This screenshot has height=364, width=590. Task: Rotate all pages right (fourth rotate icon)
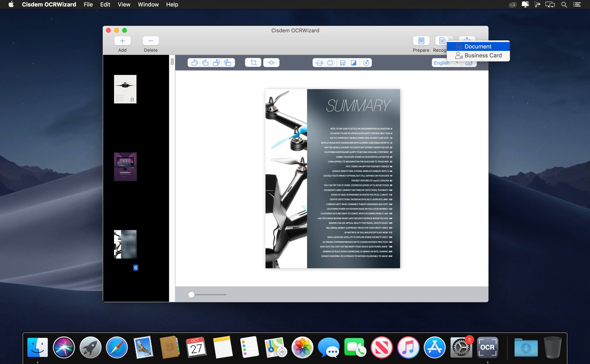(228, 63)
